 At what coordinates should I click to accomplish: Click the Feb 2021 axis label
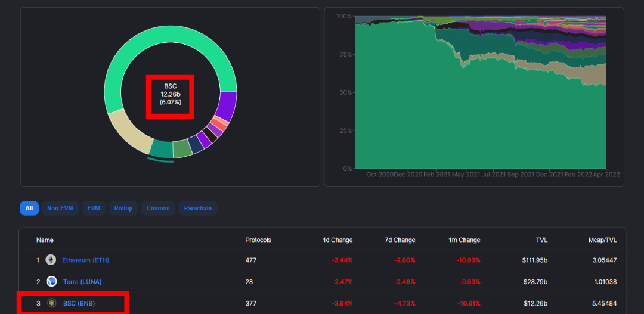(x=436, y=175)
